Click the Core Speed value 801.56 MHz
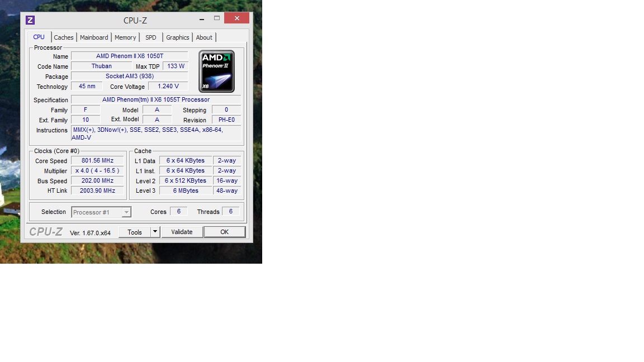This screenshot has height=362, width=644. point(97,160)
